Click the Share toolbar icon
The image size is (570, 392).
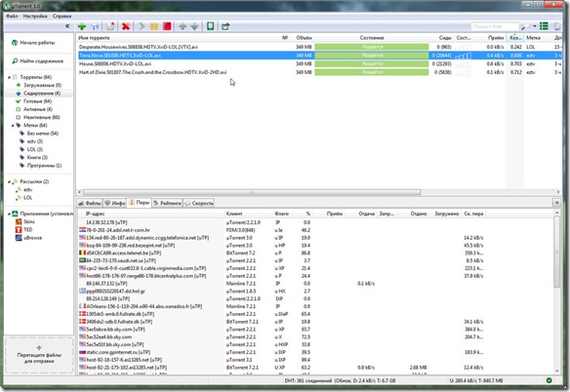(225, 26)
